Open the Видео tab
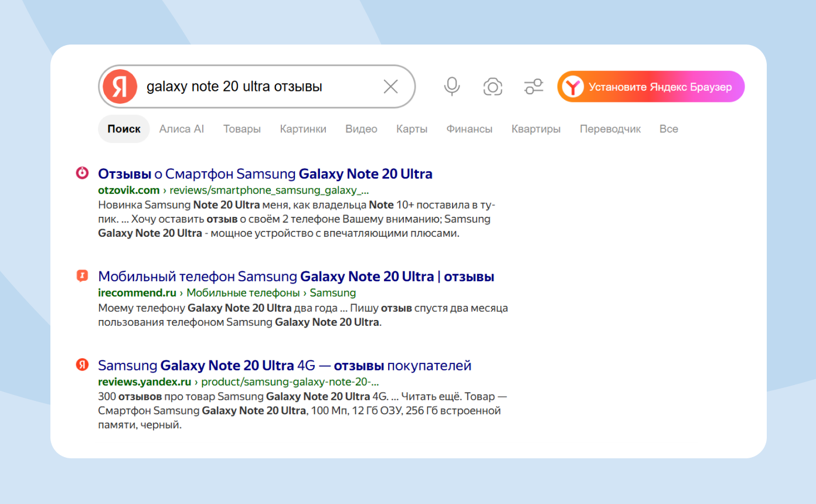816x504 pixels. tap(361, 129)
